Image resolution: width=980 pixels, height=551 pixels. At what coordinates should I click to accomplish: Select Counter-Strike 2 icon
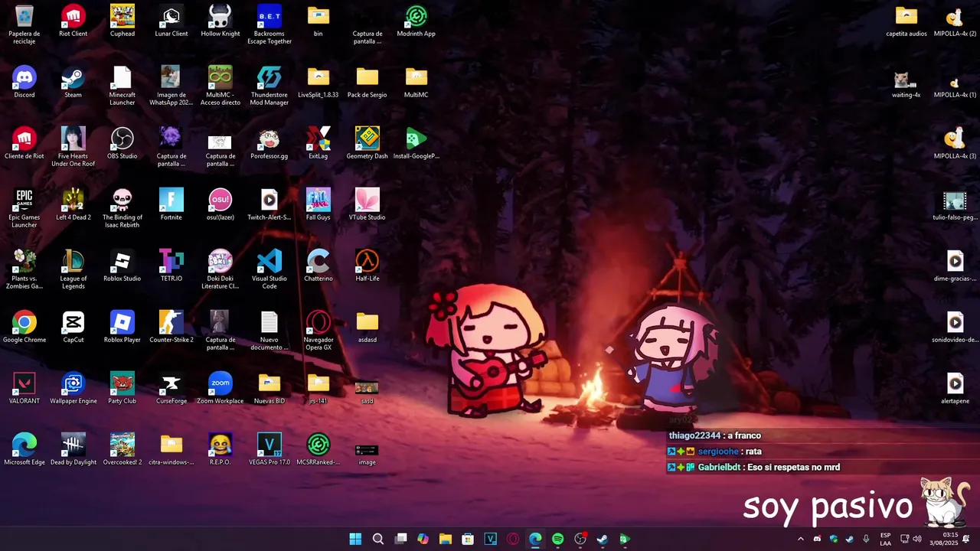[x=171, y=327]
